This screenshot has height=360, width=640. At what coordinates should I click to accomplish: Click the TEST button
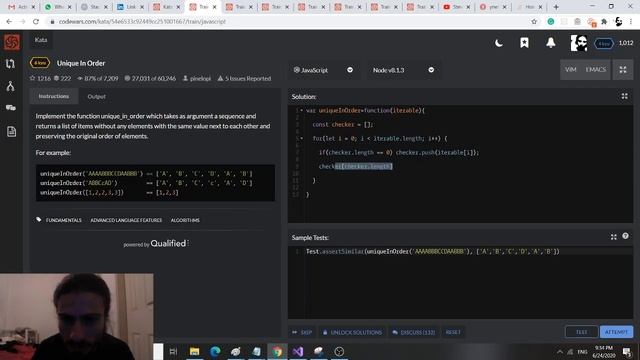coord(581,332)
